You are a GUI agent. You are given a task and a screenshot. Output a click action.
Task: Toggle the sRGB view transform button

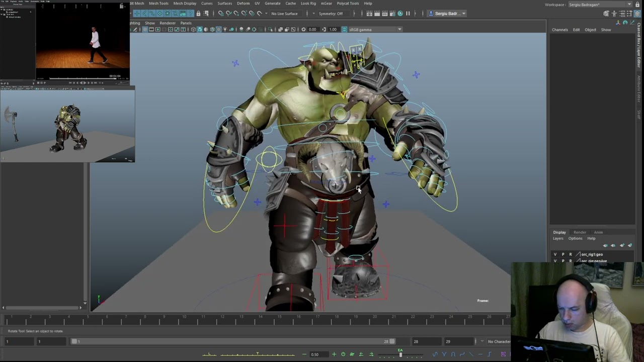345,29
